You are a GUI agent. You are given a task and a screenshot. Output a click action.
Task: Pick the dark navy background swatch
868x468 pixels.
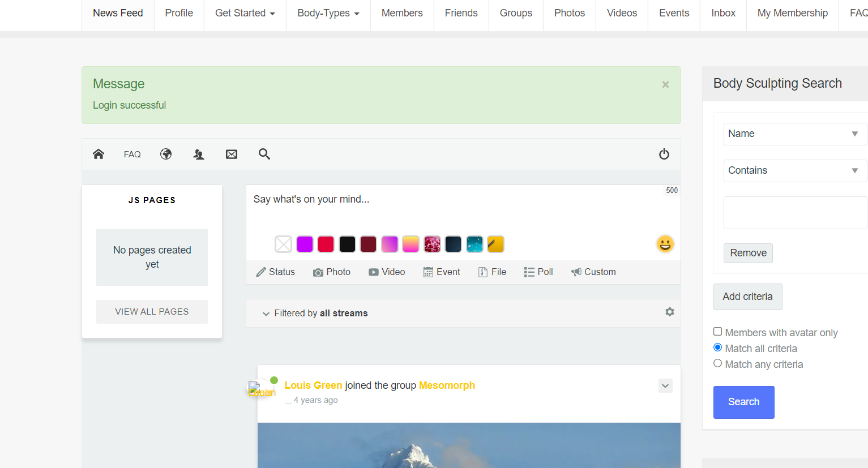[x=454, y=244]
